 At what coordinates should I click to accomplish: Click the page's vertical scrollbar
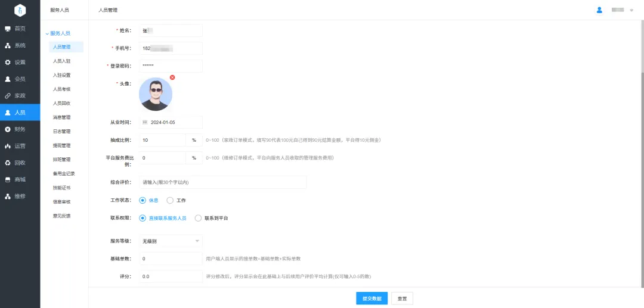tap(641, 89)
